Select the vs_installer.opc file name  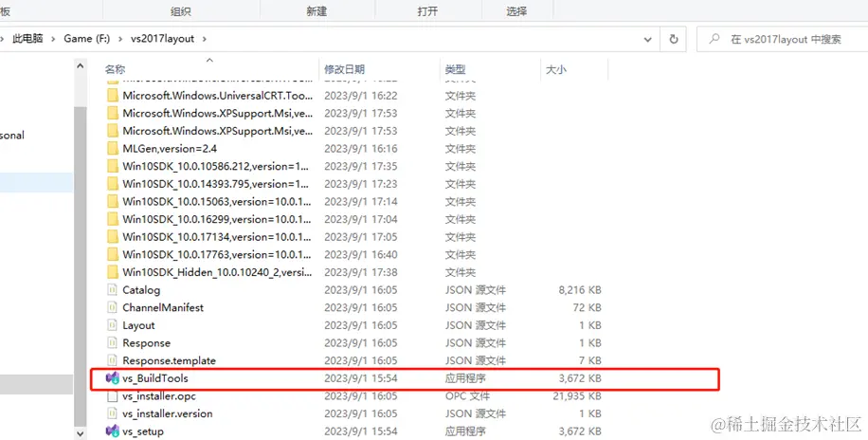(159, 396)
